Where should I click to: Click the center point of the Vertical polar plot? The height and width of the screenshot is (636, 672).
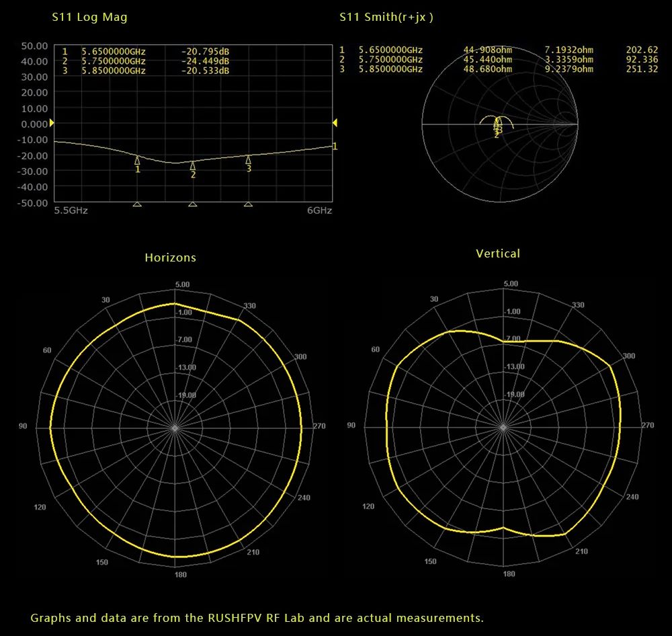(x=503, y=427)
